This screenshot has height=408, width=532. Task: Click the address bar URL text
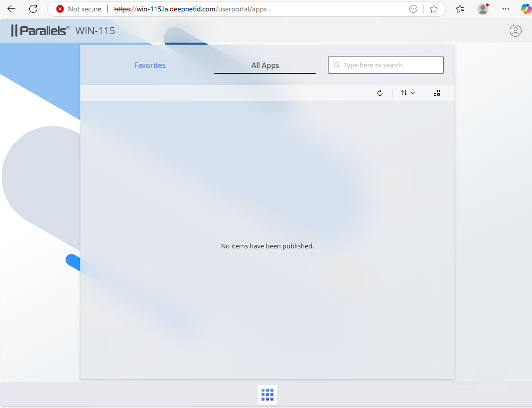191,9
